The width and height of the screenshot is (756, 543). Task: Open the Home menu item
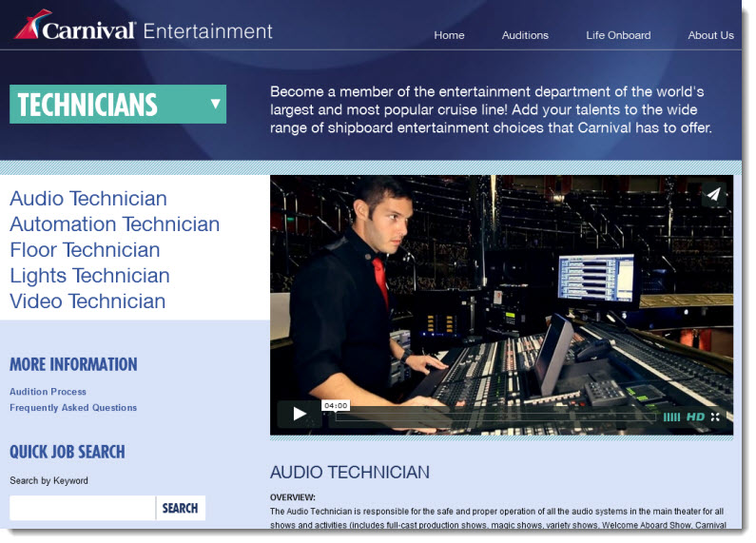coord(449,35)
